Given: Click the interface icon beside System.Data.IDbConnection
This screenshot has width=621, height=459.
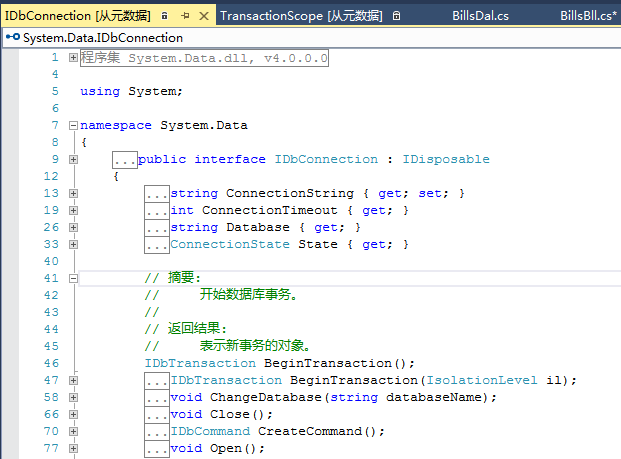Looking at the screenshot, I should (x=13, y=37).
